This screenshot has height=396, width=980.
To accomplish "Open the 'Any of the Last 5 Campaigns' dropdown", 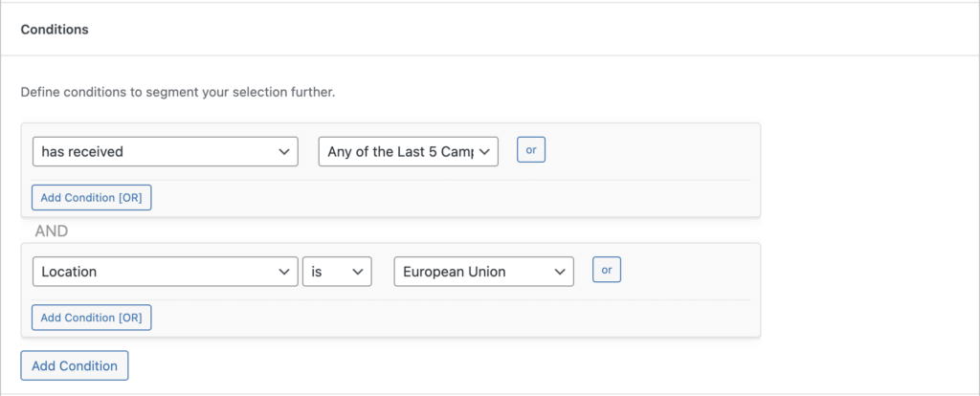I will click(408, 151).
